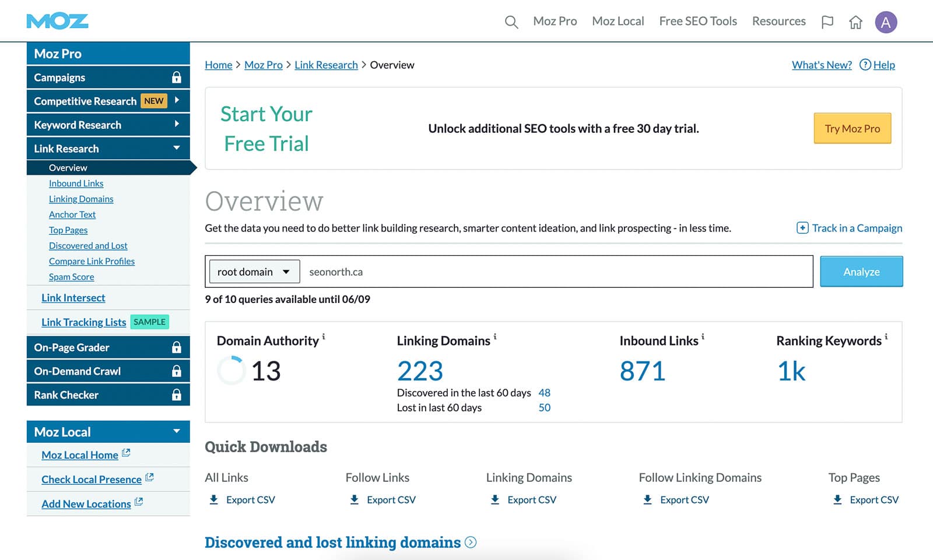Open the search magnifier icon
The width and height of the screenshot is (933, 560).
511,22
